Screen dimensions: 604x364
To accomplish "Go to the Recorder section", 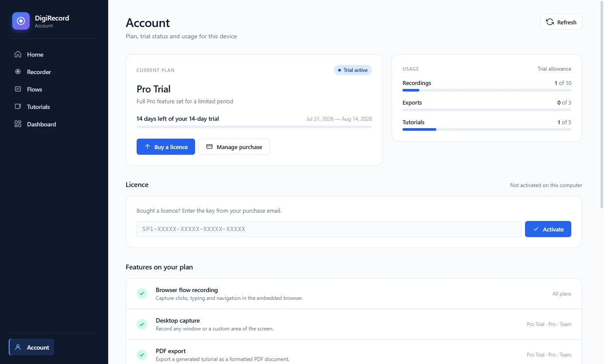I will click(54, 72).
